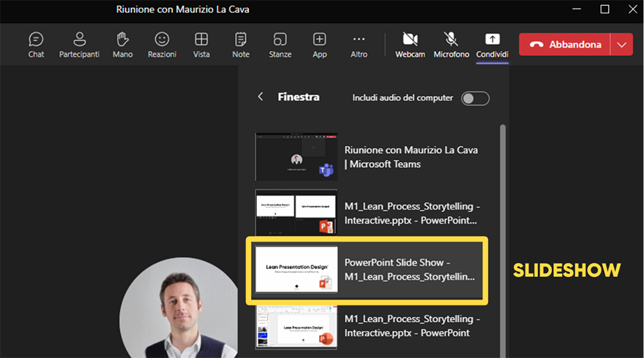Open the Altro more options menu
This screenshot has width=644, height=358.
(359, 44)
